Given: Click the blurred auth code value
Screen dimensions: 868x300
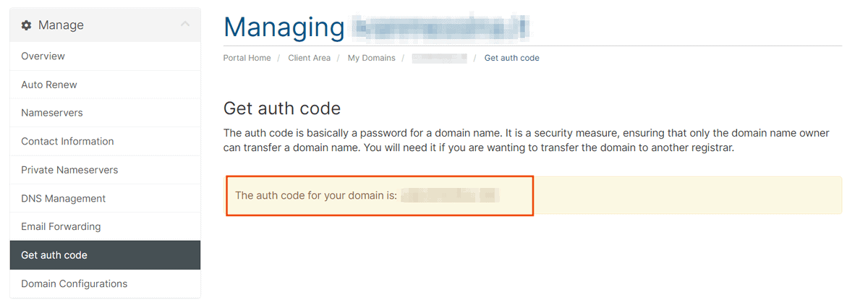Looking at the screenshot, I should point(451,195).
